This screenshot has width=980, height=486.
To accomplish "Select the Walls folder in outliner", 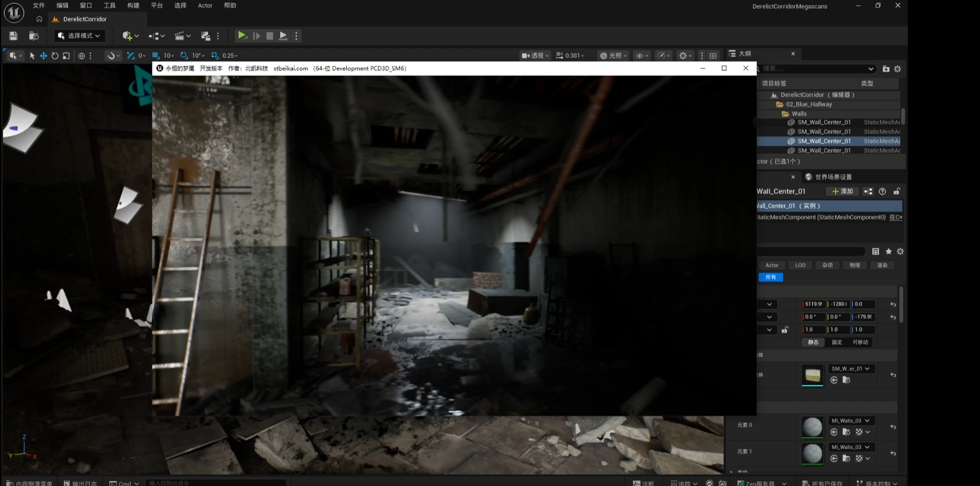I will click(799, 114).
